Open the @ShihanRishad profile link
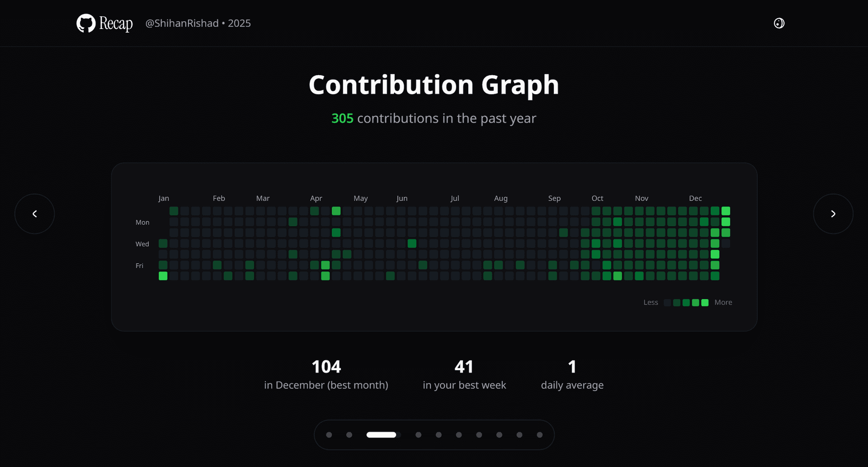The image size is (868, 467). (x=181, y=23)
